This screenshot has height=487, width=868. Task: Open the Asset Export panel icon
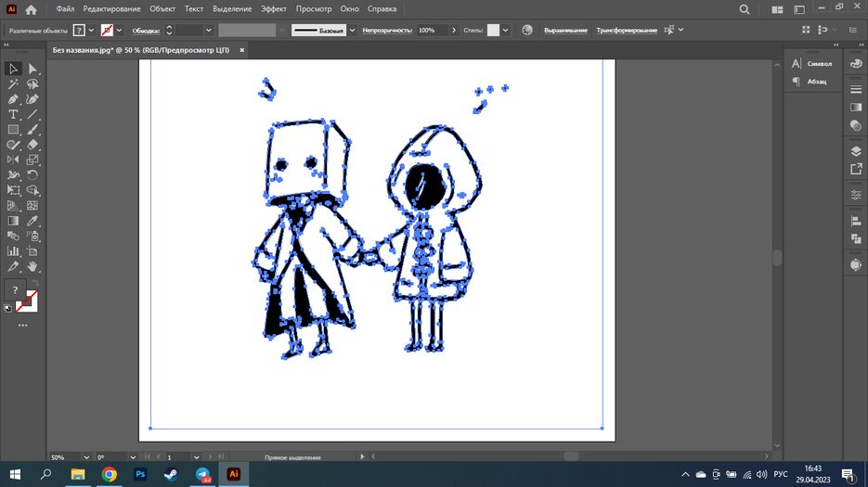pos(856,169)
